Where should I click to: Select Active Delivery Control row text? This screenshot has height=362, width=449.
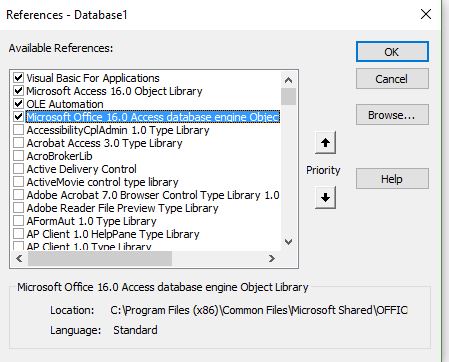(x=82, y=169)
